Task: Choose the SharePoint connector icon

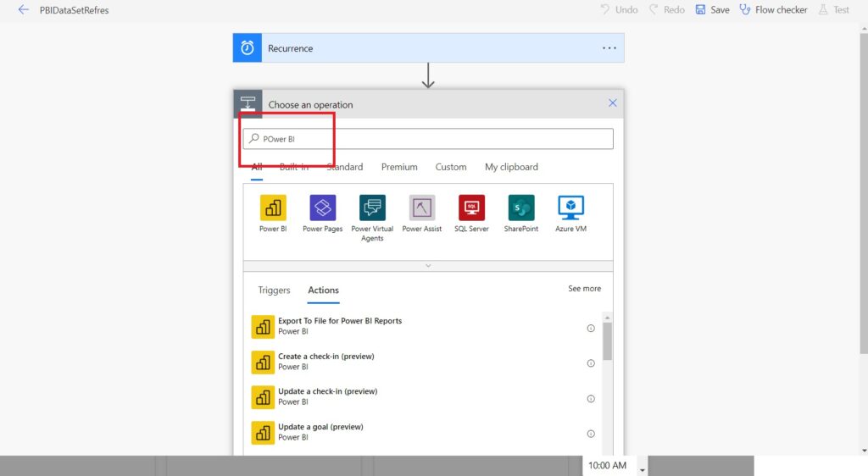Action: 521,208
